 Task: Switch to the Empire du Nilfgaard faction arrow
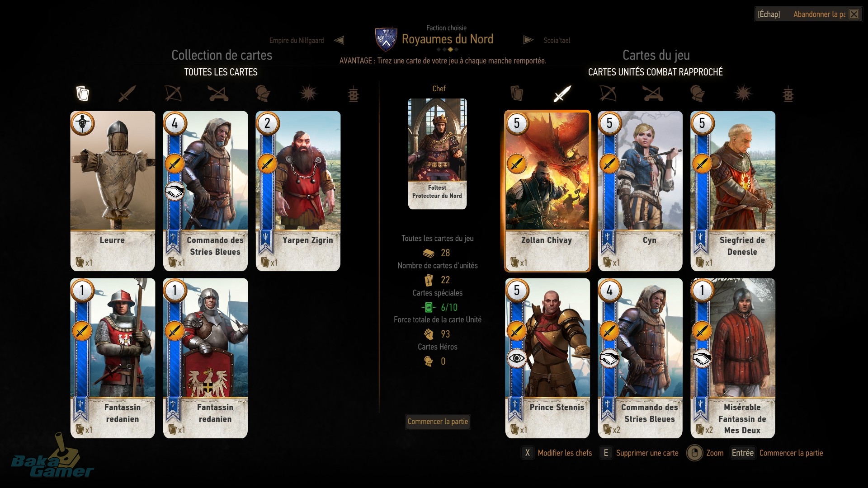pos(339,40)
